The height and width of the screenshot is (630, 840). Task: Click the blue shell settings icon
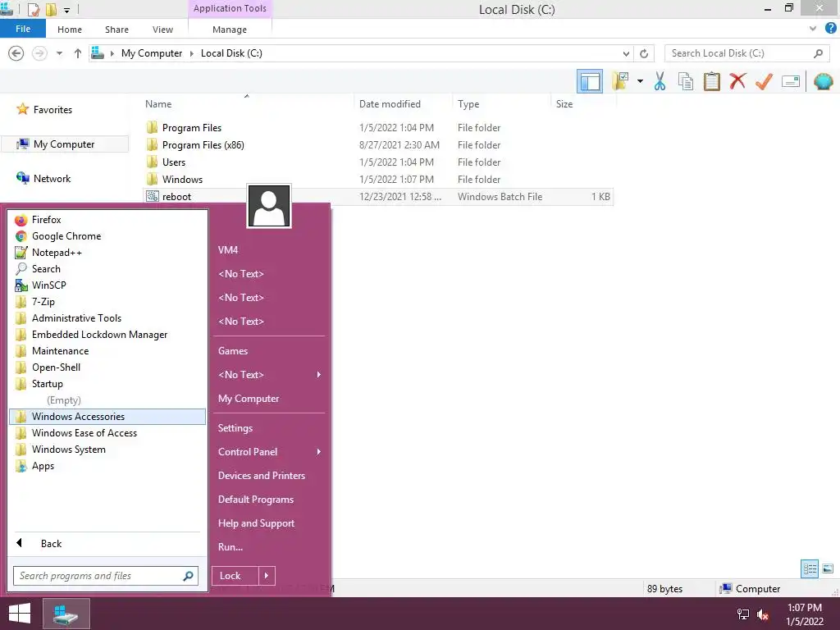point(823,81)
